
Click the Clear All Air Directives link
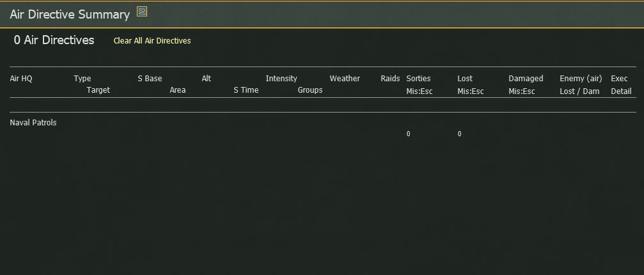click(x=152, y=41)
